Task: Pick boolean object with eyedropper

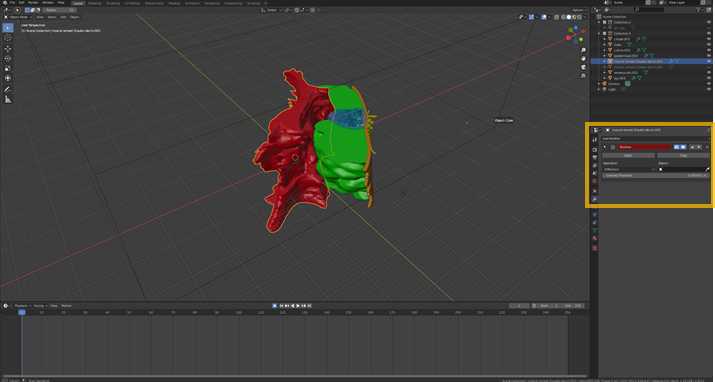Action: point(707,169)
